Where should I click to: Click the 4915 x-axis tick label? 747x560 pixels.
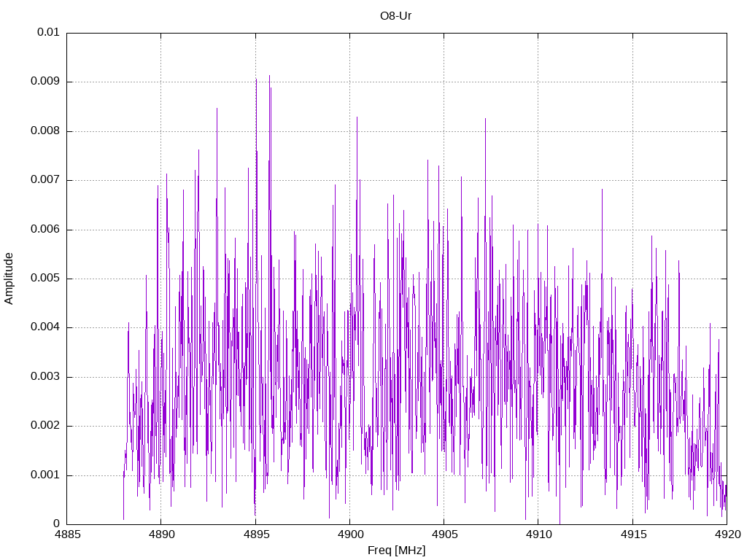633,534
